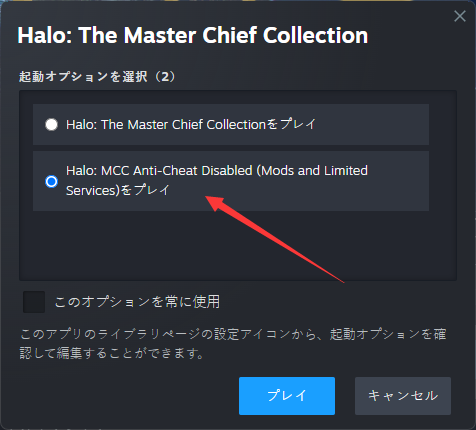Click the (Mods and Limited text portion
This screenshot has width=476, height=430.
pos(312,171)
